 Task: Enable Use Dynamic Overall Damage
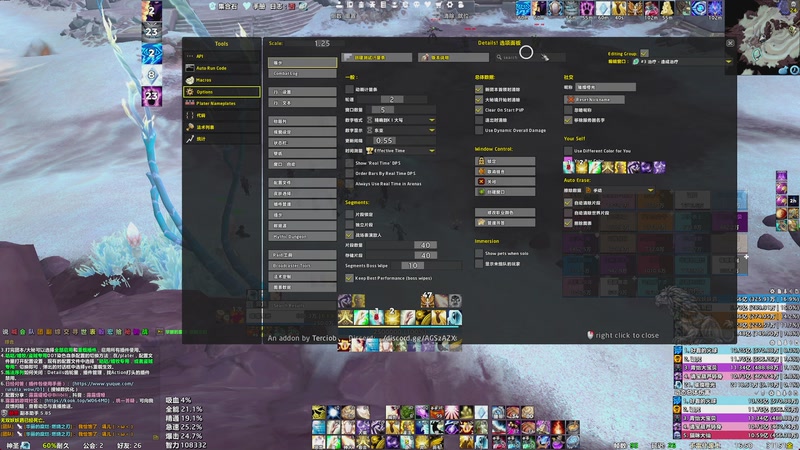(479, 130)
